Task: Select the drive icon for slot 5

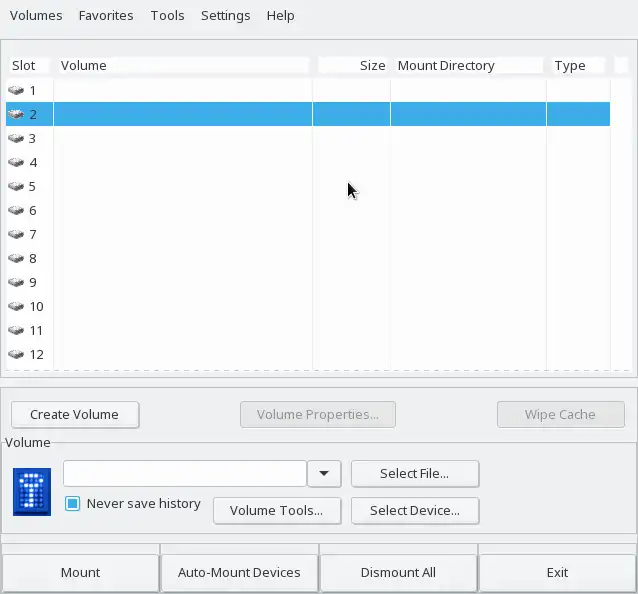Action: click(16, 186)
